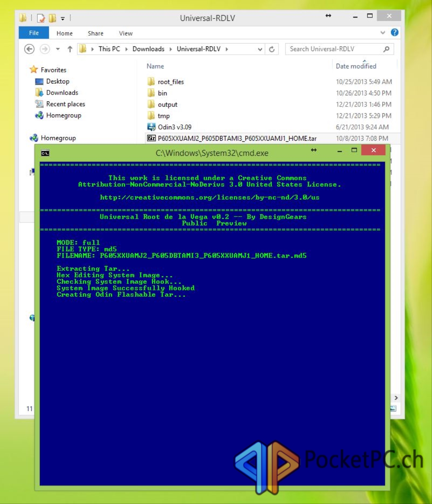Expand the chevron before This PC breadcrumb
Image resolution: width=432 pixels, height=504 pixels.
coord(92,49)
